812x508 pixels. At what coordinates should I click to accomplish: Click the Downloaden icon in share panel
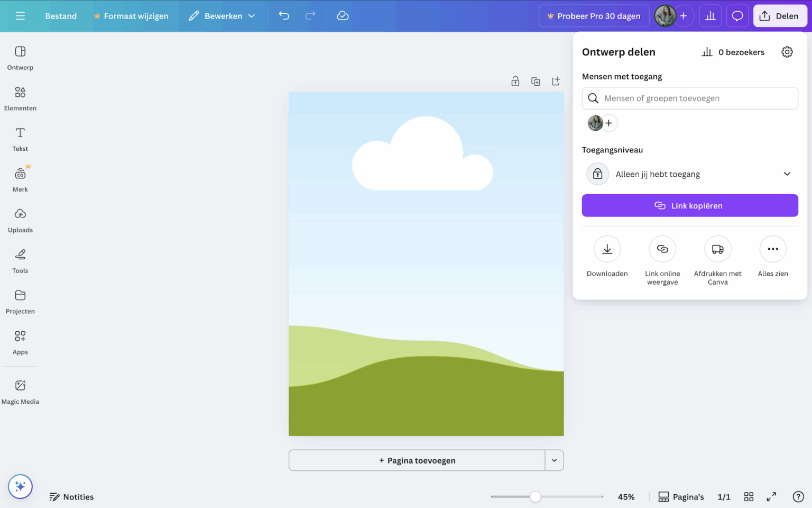click(607, 249)
